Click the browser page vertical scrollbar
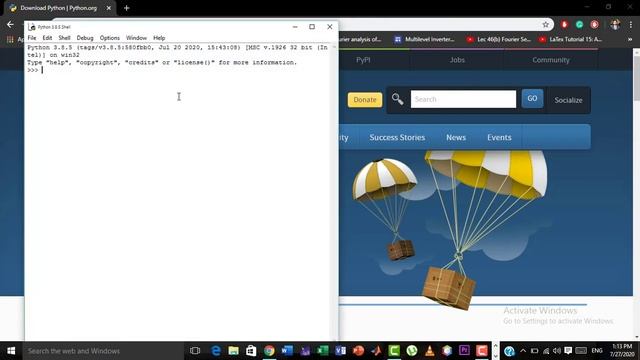Viewport: 640px width, 360px height. tap(636, 78)
